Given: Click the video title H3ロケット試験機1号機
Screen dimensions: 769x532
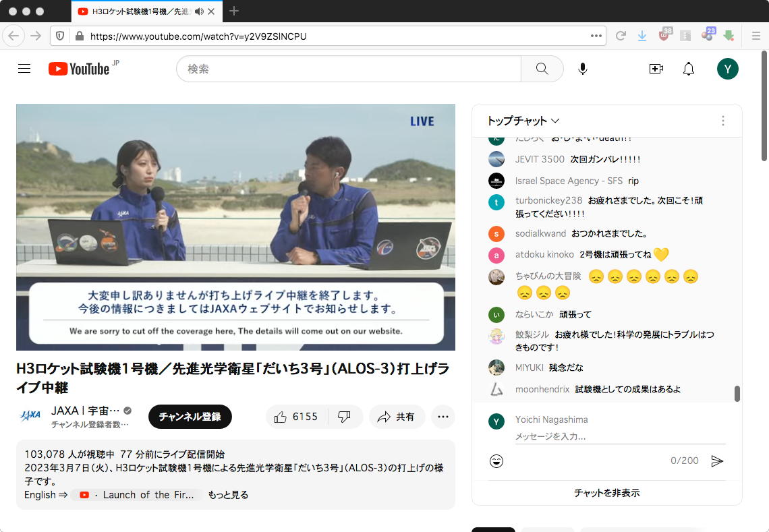Looking at the screenshot, I should (x=233, y=378).
